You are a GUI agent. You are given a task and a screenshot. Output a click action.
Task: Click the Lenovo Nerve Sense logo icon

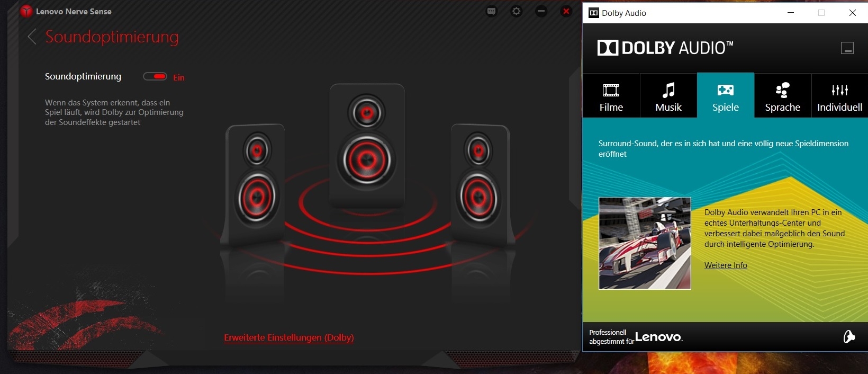click(x=26, y=11)
